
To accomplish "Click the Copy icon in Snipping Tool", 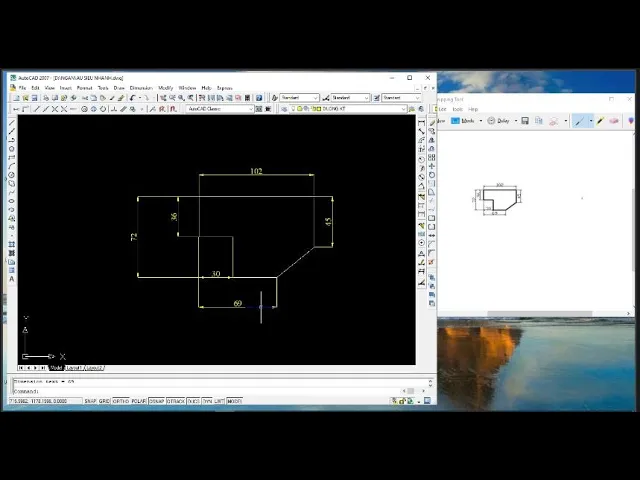I will (538, 121).
